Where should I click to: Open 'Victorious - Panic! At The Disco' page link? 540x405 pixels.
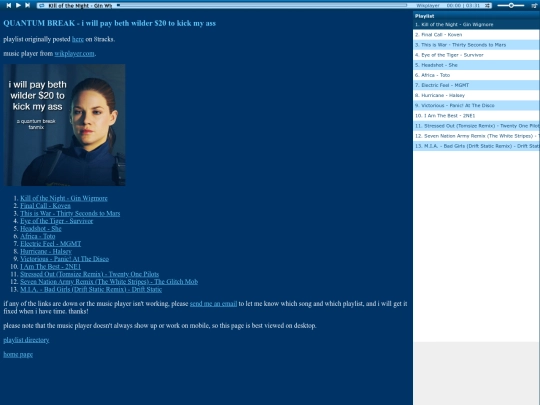pyautogui.click(x=64, y=259)
